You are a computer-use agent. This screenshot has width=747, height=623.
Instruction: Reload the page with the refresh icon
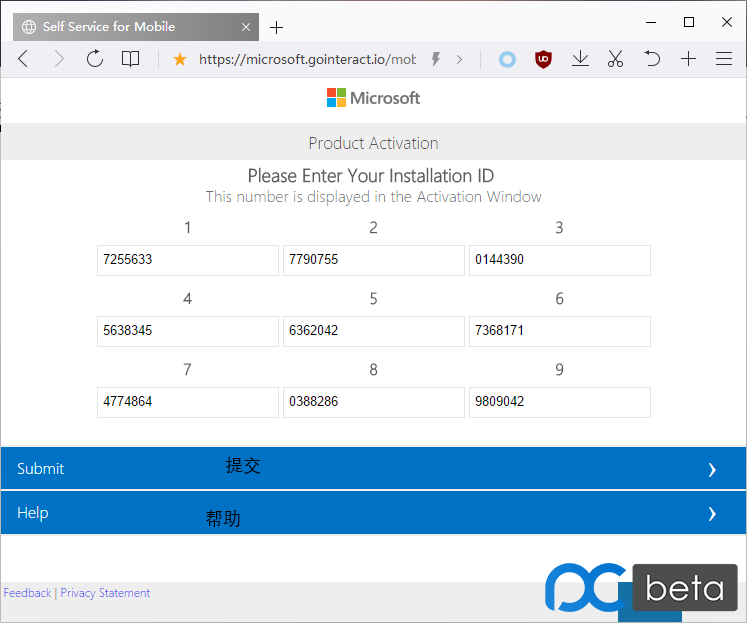(95, 59)
